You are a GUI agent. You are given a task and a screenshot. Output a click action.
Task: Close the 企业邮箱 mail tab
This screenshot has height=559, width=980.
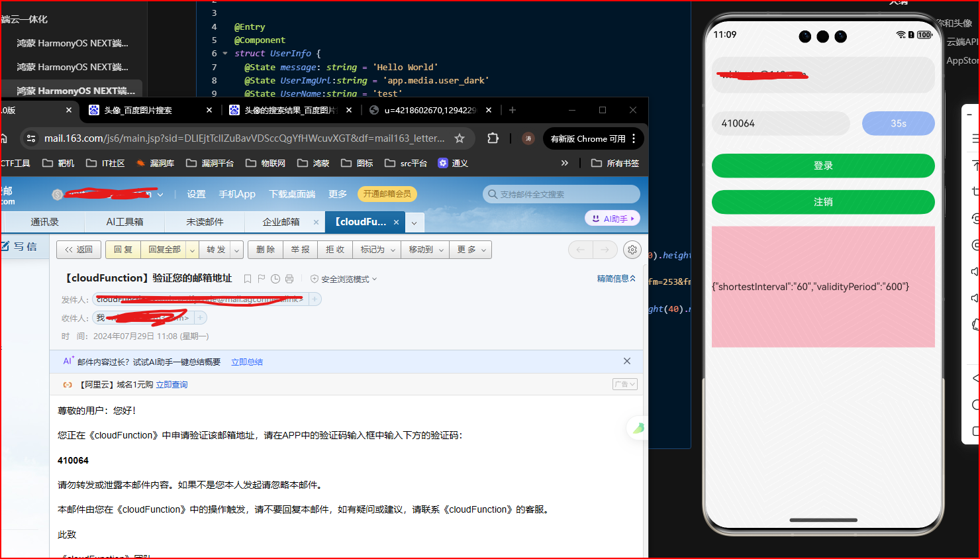(316, 222)
